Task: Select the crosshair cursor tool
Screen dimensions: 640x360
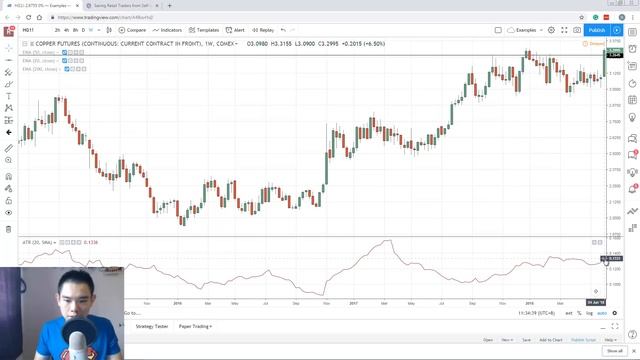Action: [x=9, y=48]
